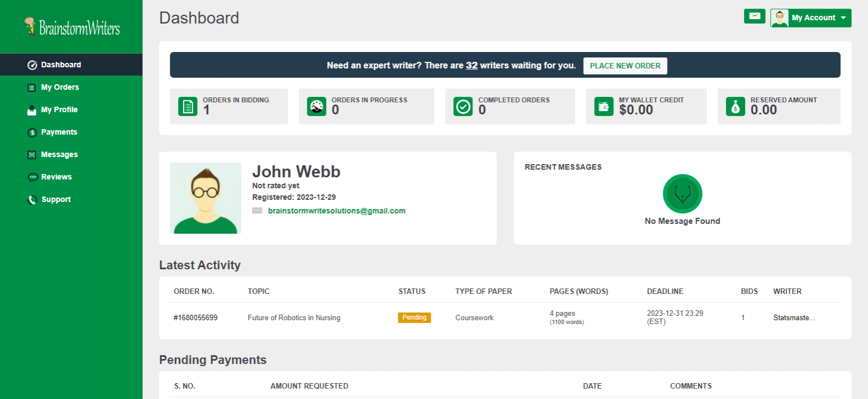Click the orange Pending status badge
The height and width of the screenshot is (399, 868).
tap(414, 317)
